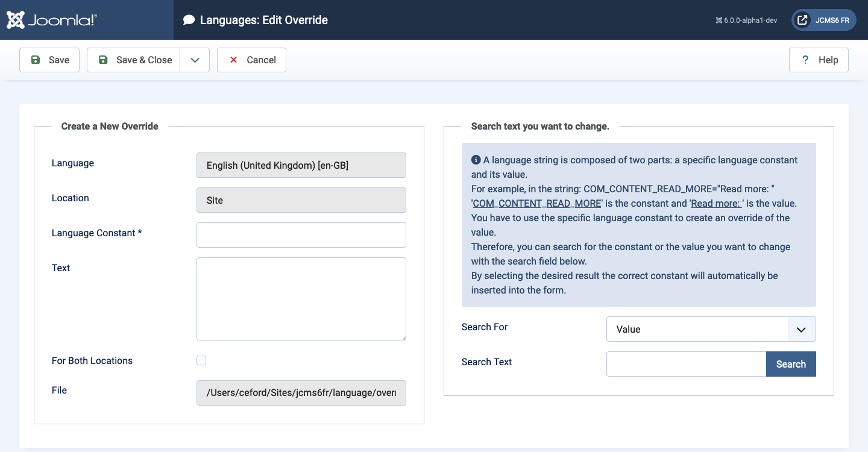
Task: Expand the Save & Close dropdown arrow
Action: 195,60
